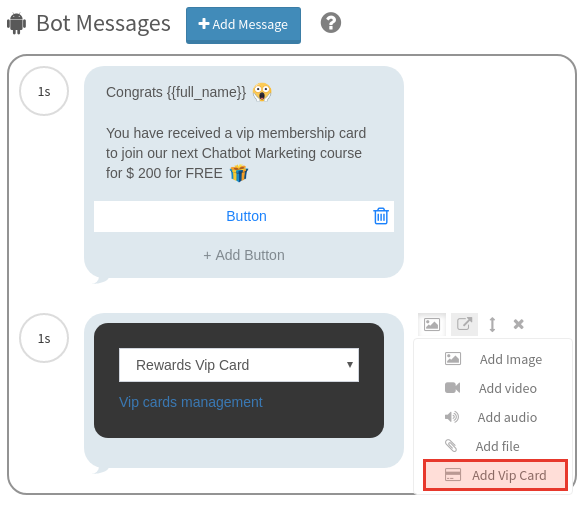This screenshot has height=510, width=584.
Task: Click the image icon in the message toolbar
Action: (x=432, y=324)
